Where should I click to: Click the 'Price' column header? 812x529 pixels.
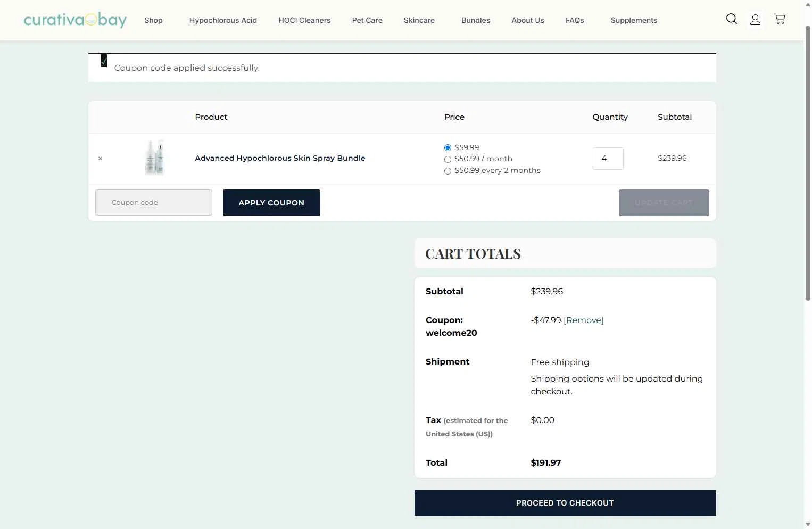(x=454, y=117)
